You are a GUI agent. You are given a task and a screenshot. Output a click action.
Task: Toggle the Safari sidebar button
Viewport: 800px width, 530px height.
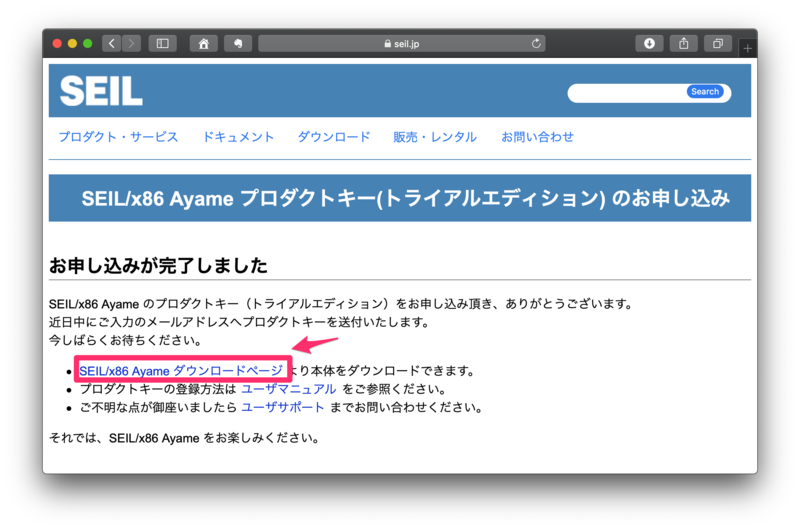point(163,43)
